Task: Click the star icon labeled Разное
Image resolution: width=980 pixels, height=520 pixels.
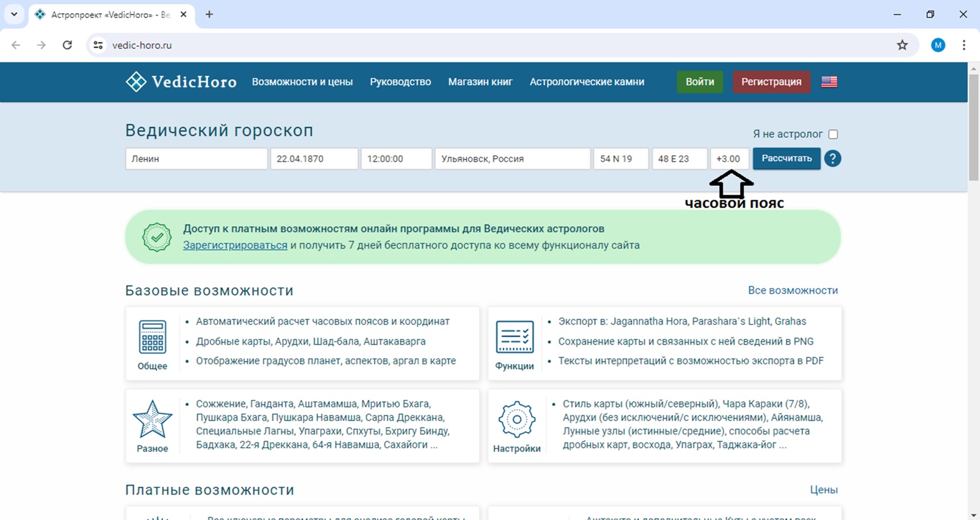Action: point(153,420)
